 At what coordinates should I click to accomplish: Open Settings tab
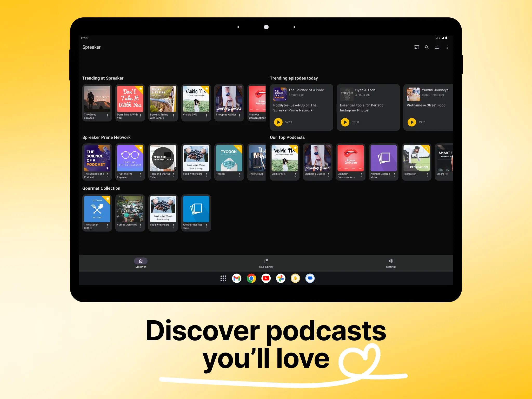point(390,263)
